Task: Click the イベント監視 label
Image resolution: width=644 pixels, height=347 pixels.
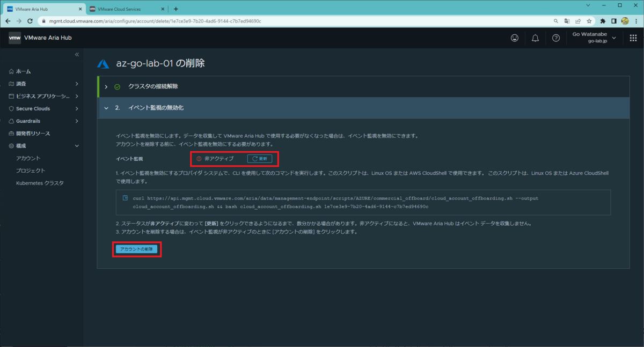Action: [129, 159]
